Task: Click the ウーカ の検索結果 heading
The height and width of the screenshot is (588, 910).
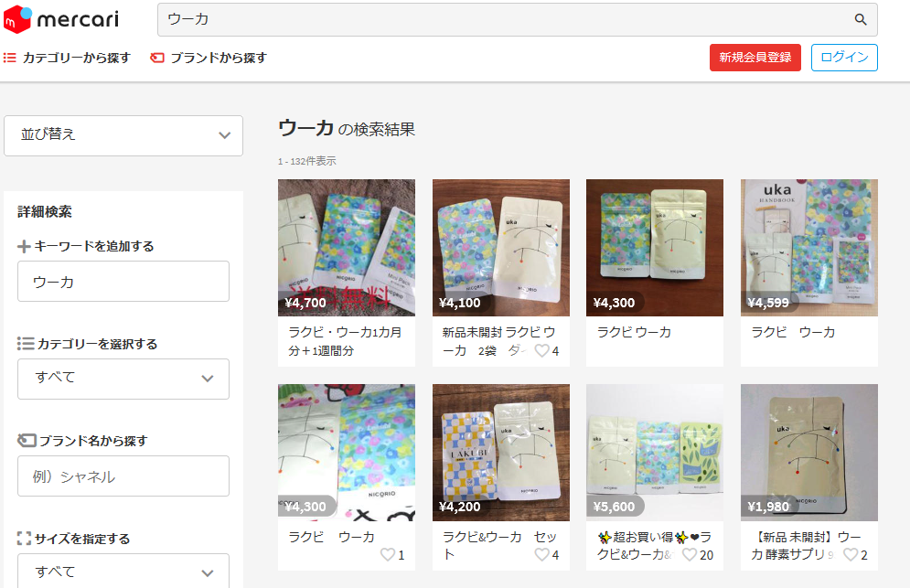Action: point(347,128)
